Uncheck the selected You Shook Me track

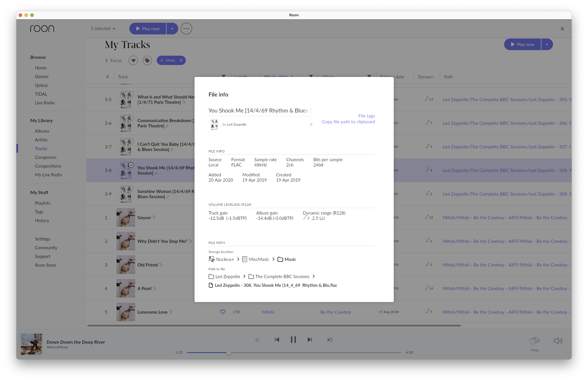(x=131, y=165)
